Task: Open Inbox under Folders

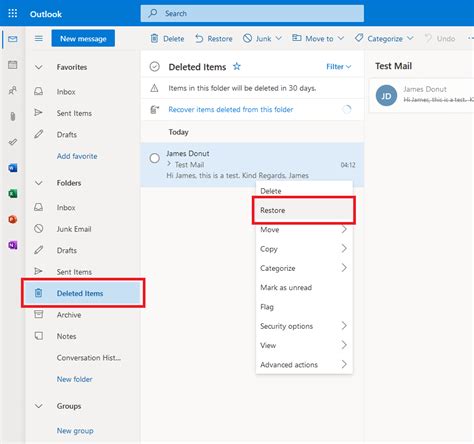Action: [82, 207]
